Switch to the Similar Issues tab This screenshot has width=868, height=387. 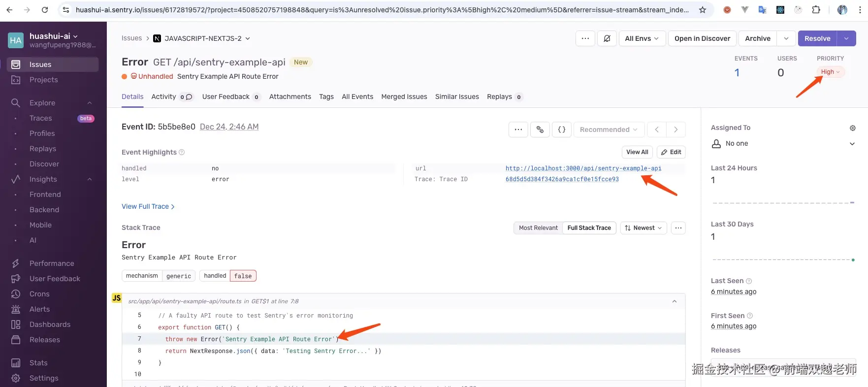(457, 97)
